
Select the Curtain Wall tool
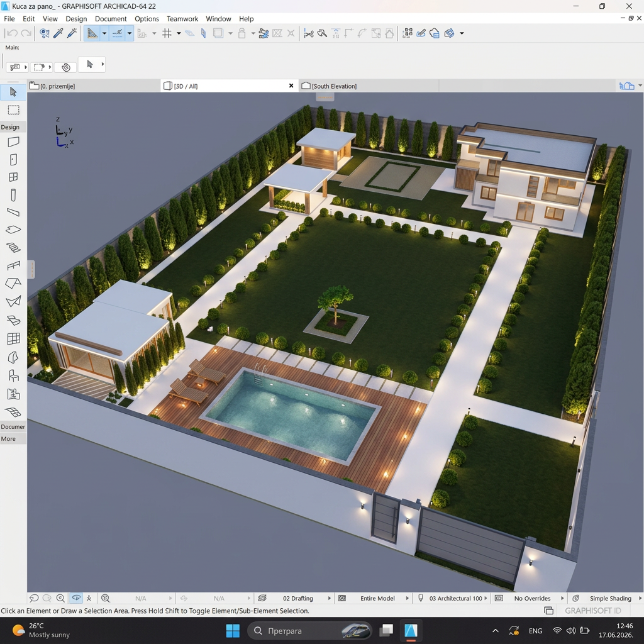coord(13,338)
